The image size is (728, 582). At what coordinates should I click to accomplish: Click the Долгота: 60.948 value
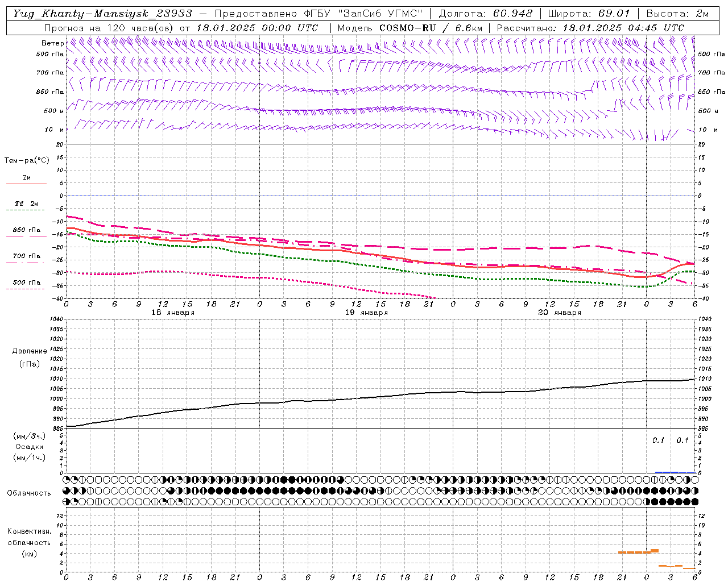[x=486, y=13]
